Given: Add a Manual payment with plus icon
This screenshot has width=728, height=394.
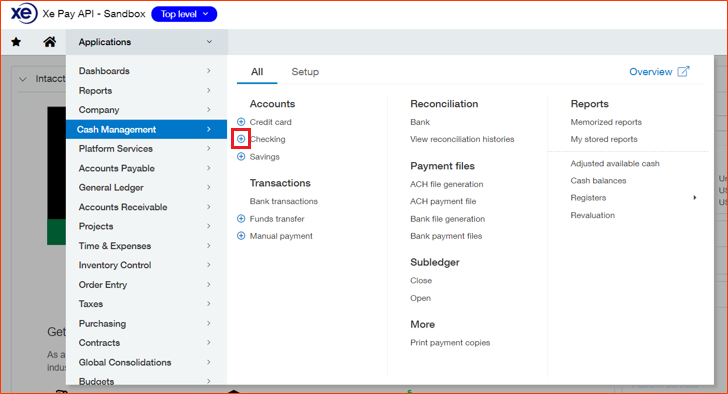Looking at the screenshot, I should [x=241, y=236].
